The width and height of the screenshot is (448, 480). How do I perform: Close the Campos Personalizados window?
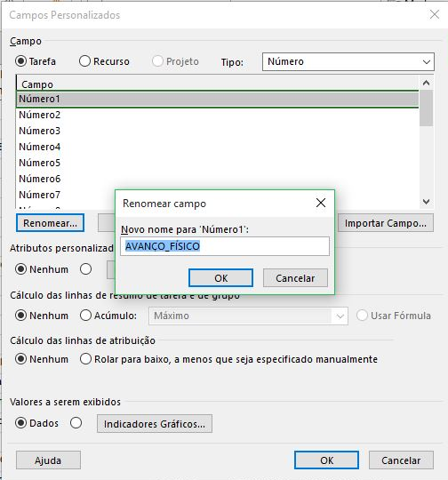(434, 14)
